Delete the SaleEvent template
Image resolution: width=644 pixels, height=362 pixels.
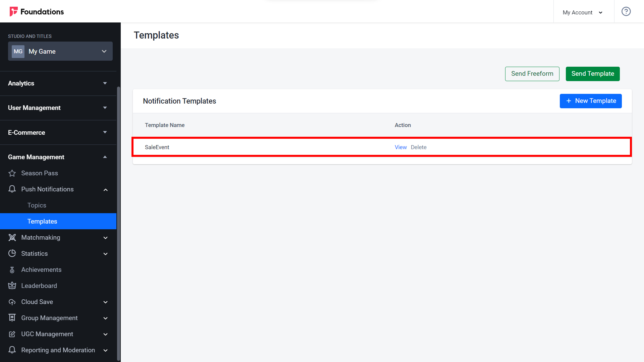click(x=418, y=147)
